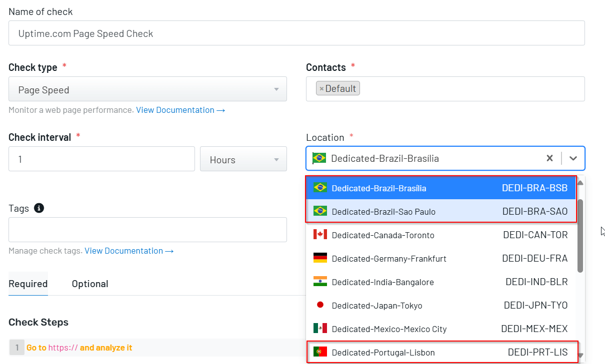This screenshot has height=364, width=605.
Task: Pick Dedicated-India-Bangalore location
Action: coord(440,282)
